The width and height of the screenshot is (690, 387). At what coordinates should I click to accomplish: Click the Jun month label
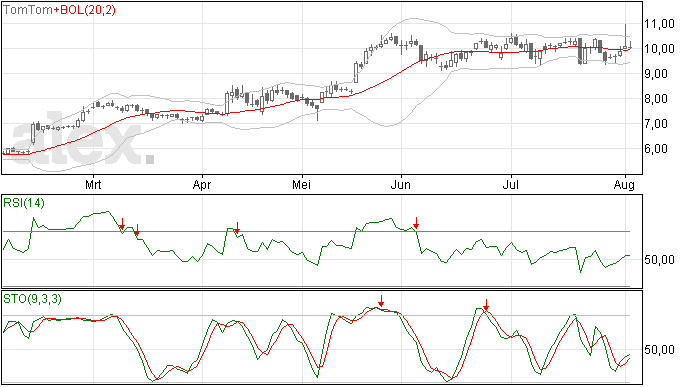[400, 184]
